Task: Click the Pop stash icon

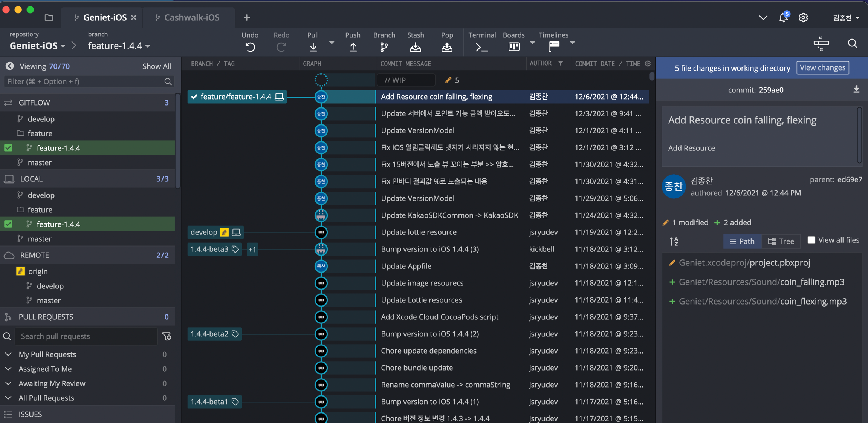Action: [447, 47]
